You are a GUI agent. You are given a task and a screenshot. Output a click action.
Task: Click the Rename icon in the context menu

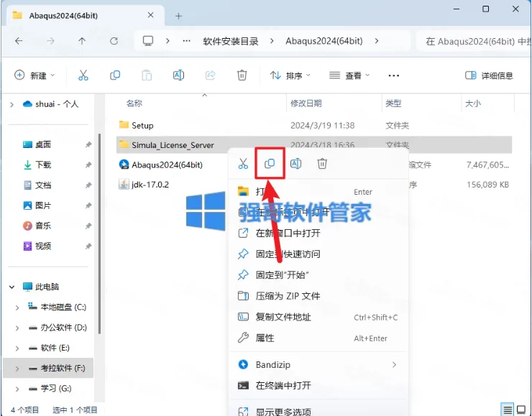(x=296, y=163)
